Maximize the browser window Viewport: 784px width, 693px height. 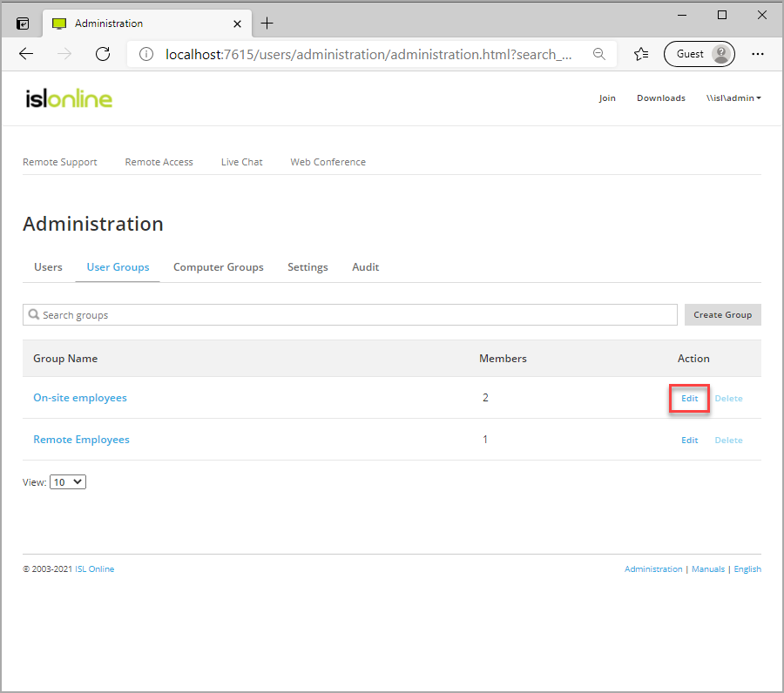(x=722, y=15)
